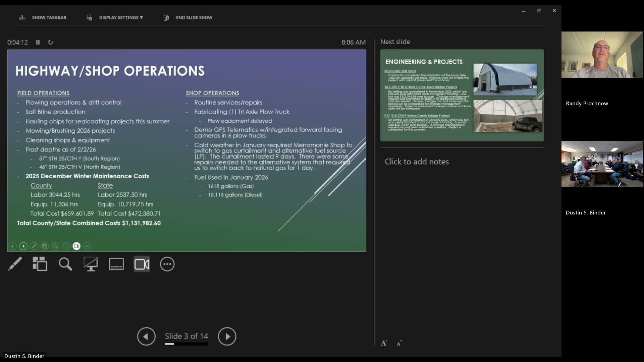This screenshot has width=644, height=362.
Task: Advance to the next slide arrow
Action: coord(227,336)
